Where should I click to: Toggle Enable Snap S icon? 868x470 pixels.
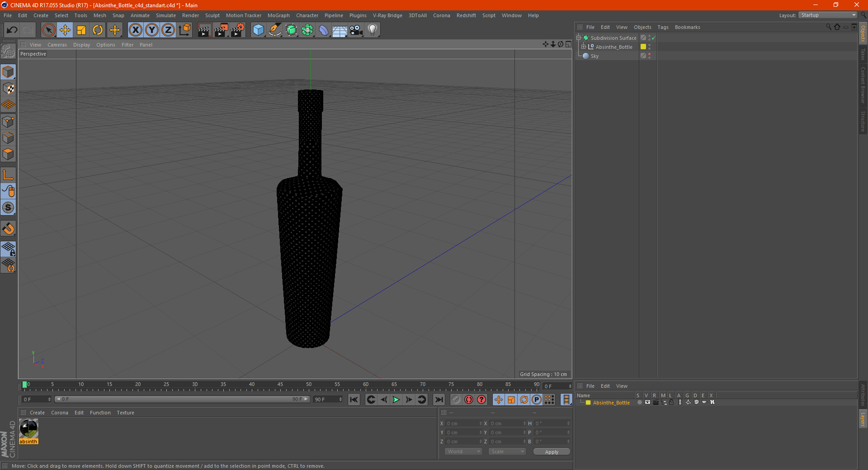pos(8,208)
